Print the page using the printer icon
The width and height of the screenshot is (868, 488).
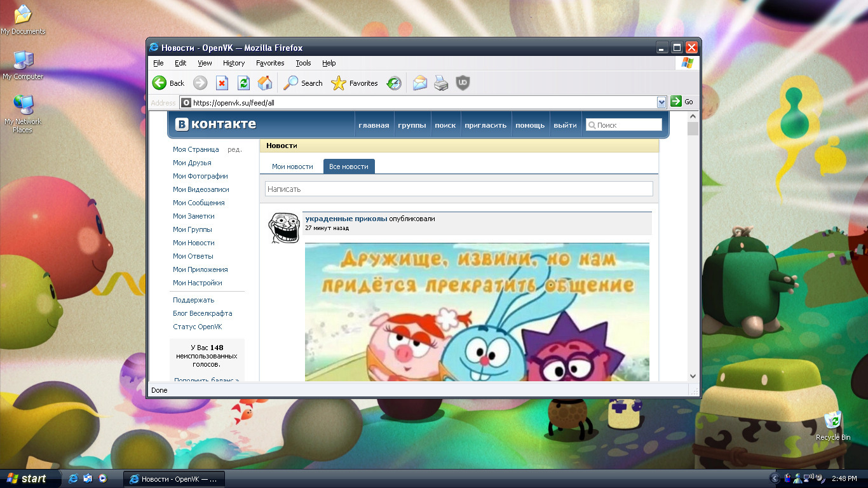point(441,83)
